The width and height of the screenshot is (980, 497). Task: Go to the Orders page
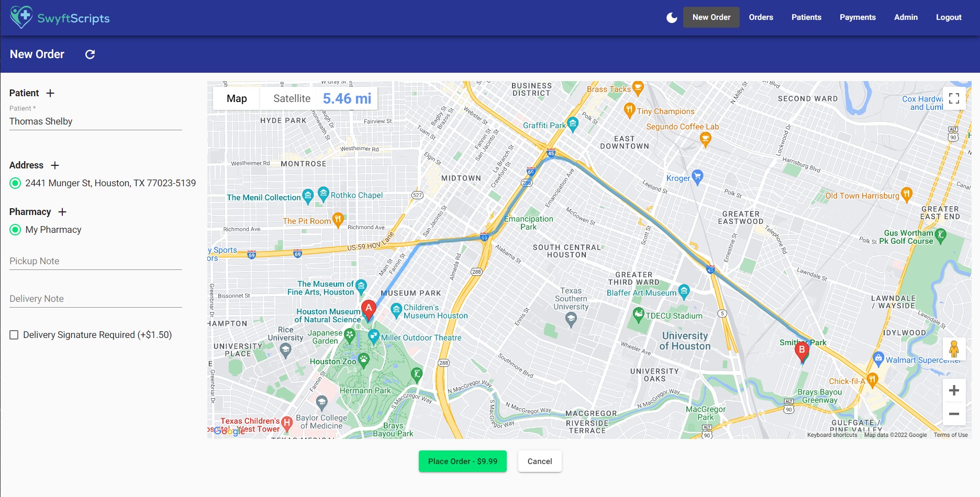(761, 17)
